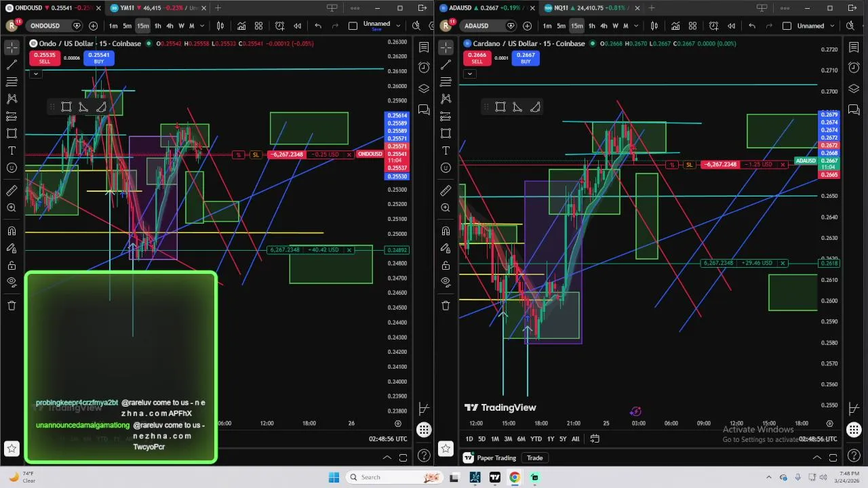
Task: Toggle lock all drawings in ADAUSD left toolbar
Action: [446, 265]
